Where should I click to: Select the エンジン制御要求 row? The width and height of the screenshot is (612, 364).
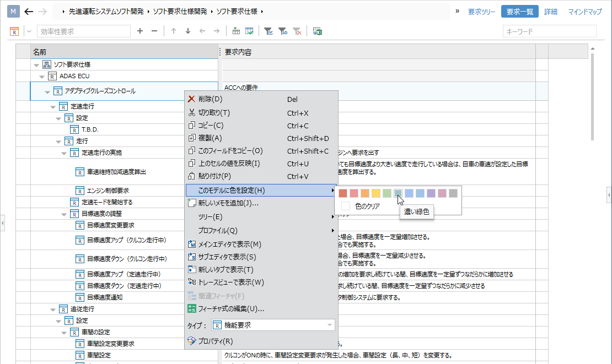click(x=108, y=191)
